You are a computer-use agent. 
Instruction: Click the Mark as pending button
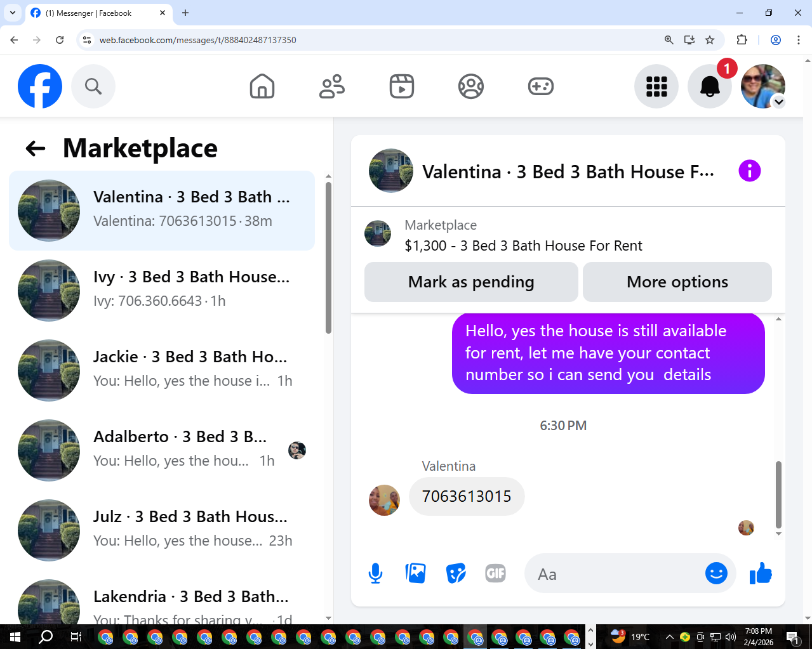(x=471, y=282)
